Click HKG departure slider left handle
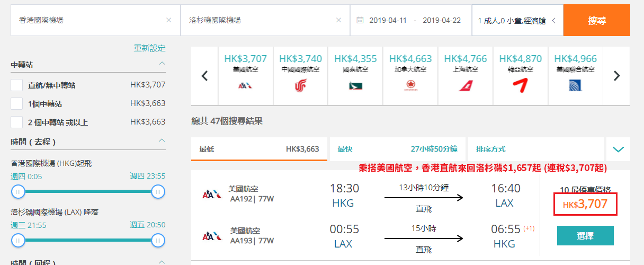The image size is (644, 265). tap(19, 192)
